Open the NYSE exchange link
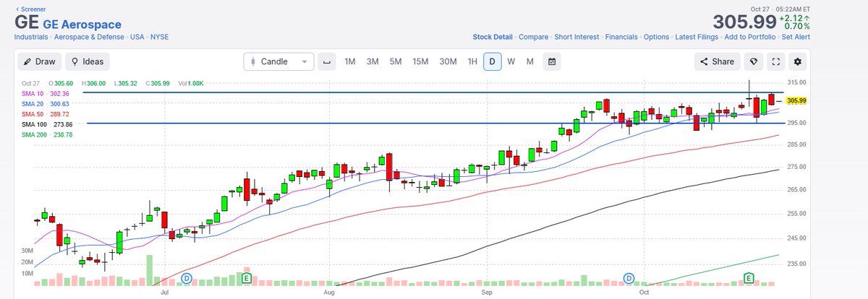Screen dimensions: 868x299 (160, 36)
